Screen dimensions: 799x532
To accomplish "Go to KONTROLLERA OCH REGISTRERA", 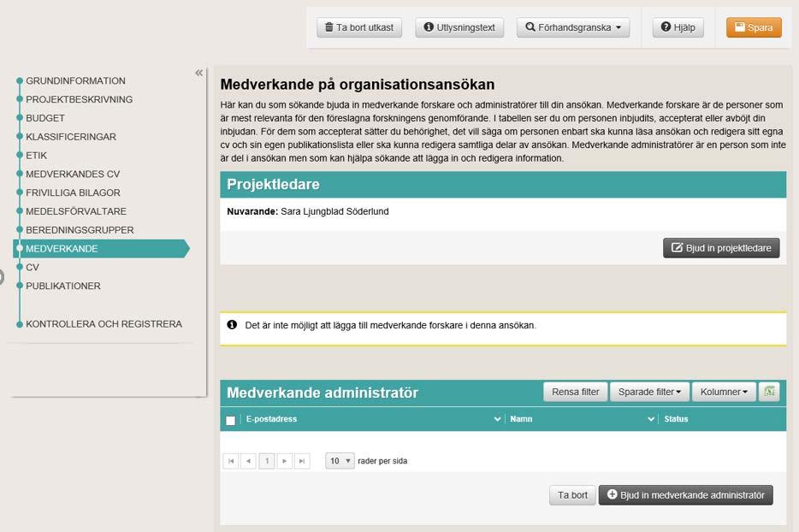I will click(104, 324).
